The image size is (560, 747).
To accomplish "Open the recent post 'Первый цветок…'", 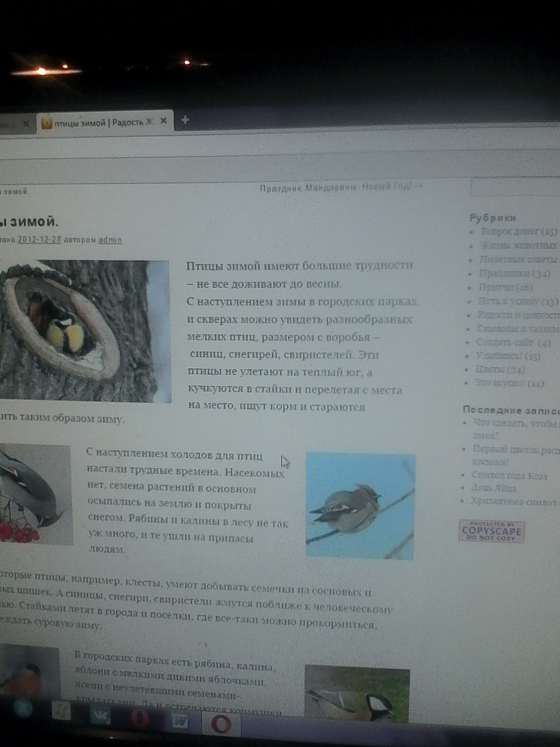I will tap(516, 455).
